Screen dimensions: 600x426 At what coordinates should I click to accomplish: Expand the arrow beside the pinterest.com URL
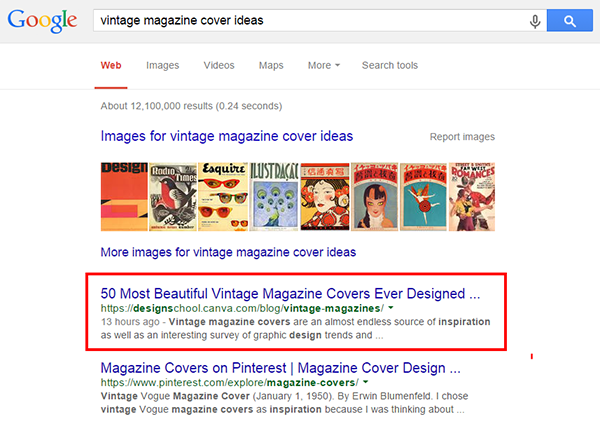click(x=365, y=382)
